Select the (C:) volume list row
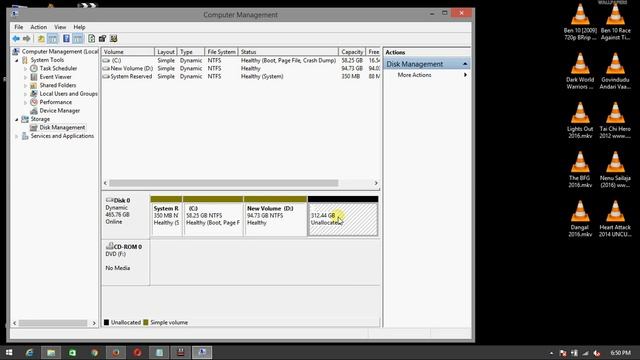 [241, 60]
